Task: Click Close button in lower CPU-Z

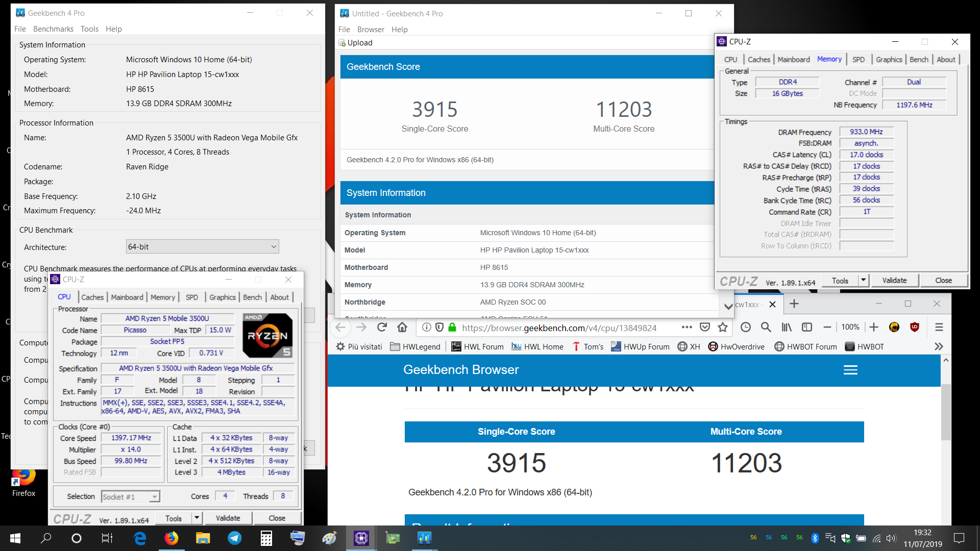Action: (x=277, y=518)
